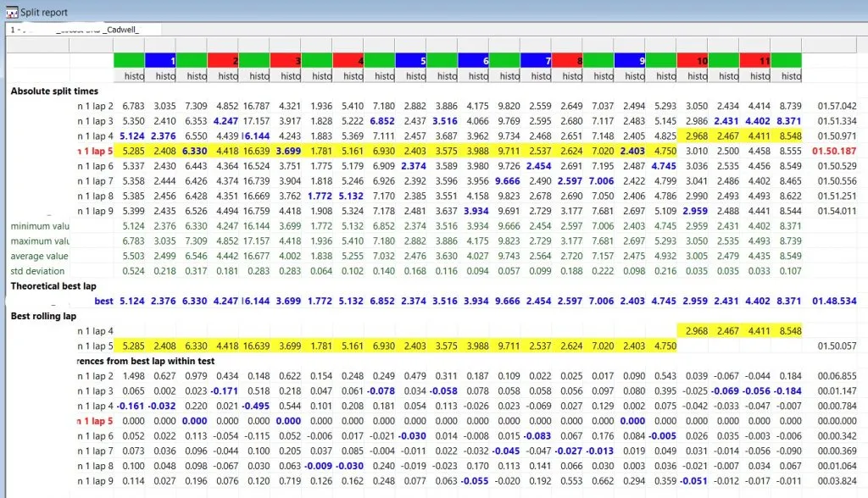The height and width of the screenshot is (498, 868).
Task: Click difference value -0.495 in lap 4 row
Action: coord(256,406)
